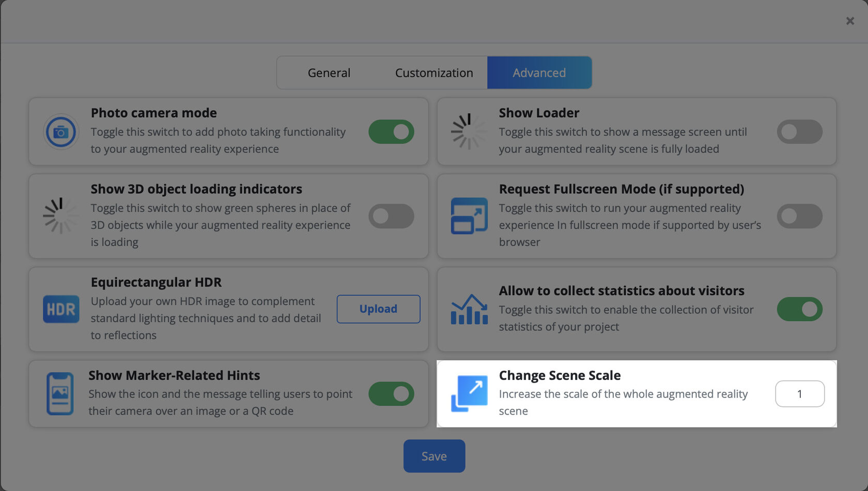The height and width of the screenshot is (491, 868).
Task: Disable the Photo camera mode switch
Action: tap(391, 132)
